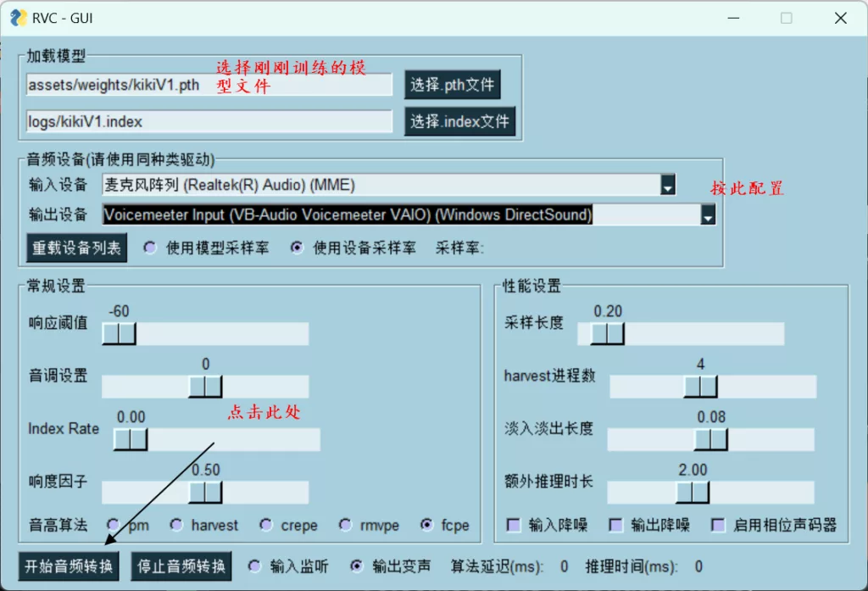Expand the 输出设备 dropdown arrow
The width and height of the screenshot is (868, 591).
(x=708, y=215)
